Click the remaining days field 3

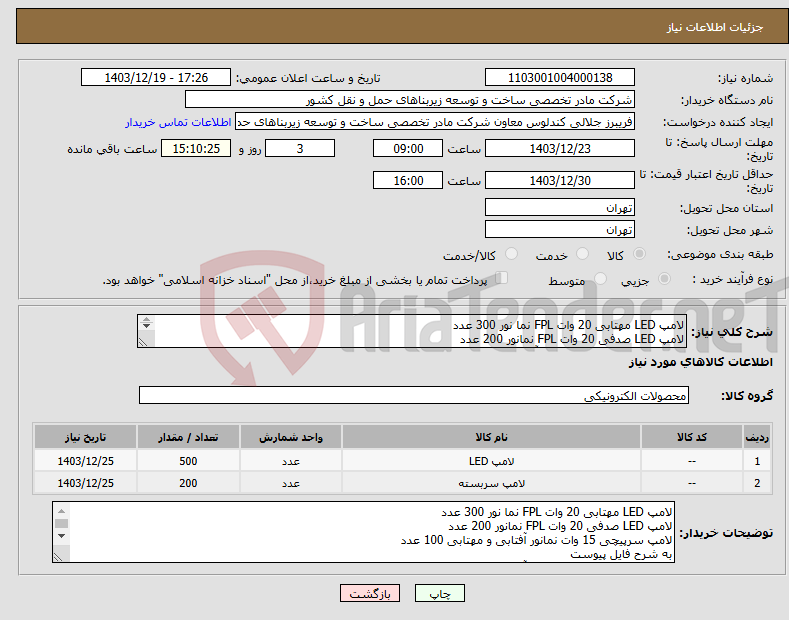(x=300, y=148)
